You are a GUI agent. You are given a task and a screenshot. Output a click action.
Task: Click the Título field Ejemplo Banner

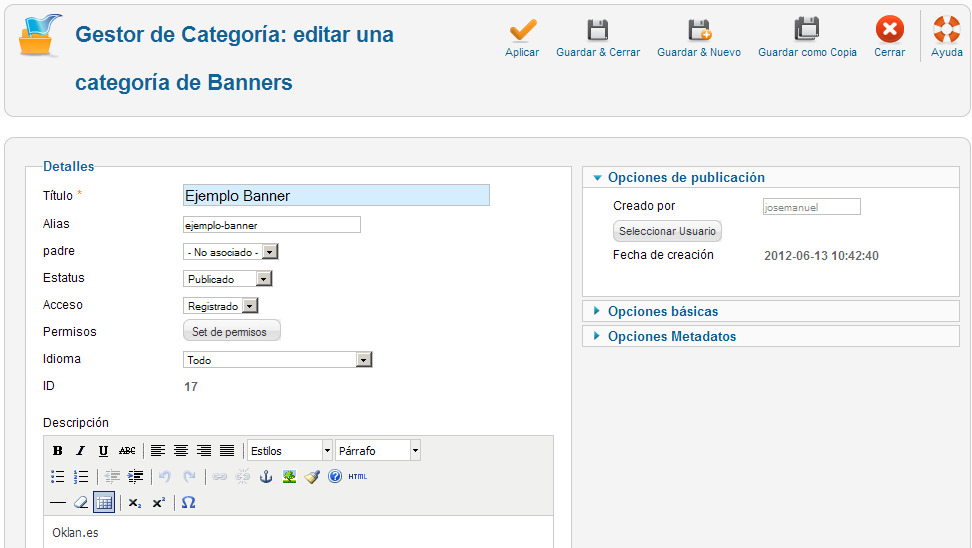[337, 195]
